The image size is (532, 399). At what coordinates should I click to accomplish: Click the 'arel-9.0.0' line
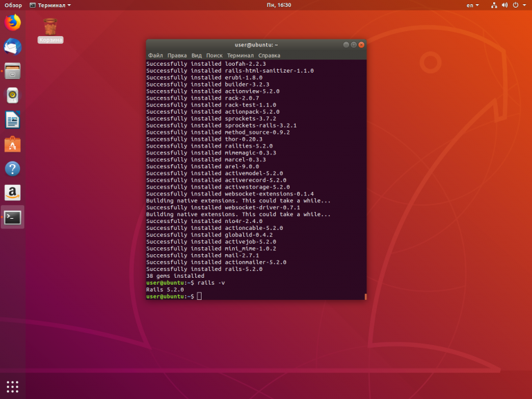[x=202, y=166]
